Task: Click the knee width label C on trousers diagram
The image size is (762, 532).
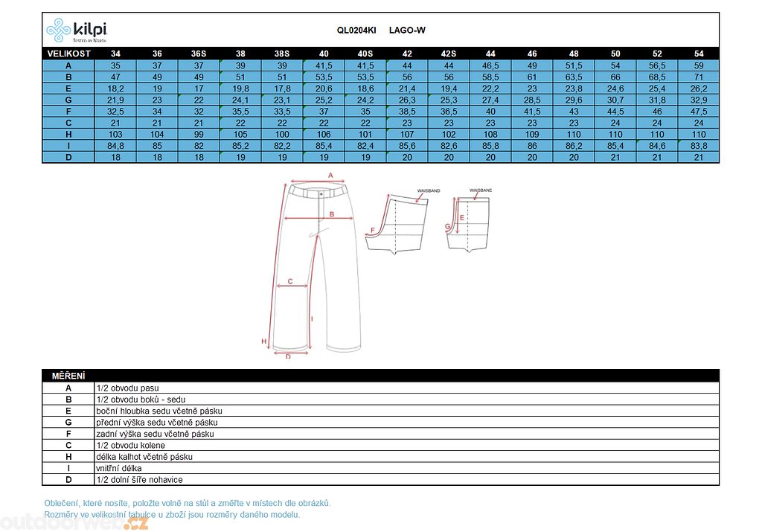Action: pos(290,281)
